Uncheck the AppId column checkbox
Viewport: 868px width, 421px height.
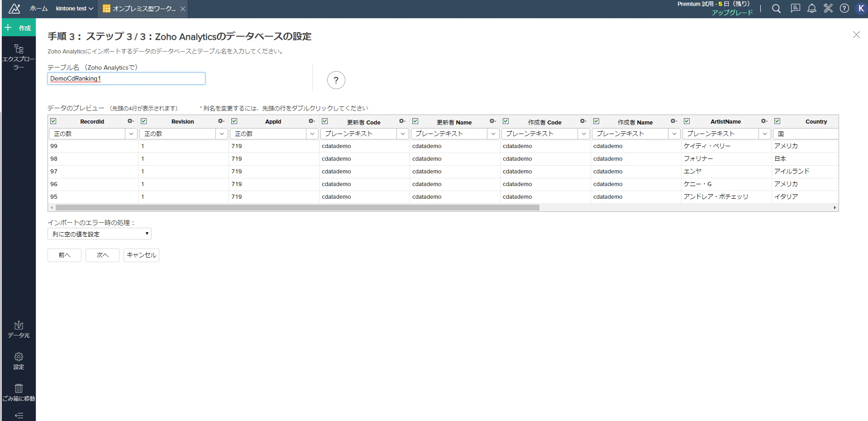234,121
